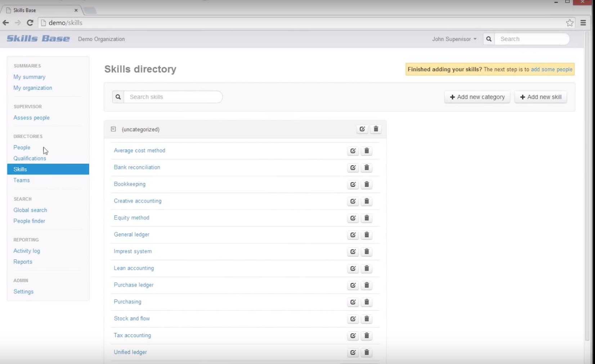Edit the Imprest system skill
Screen dimensions: 595x364
(x=353, y=252)
